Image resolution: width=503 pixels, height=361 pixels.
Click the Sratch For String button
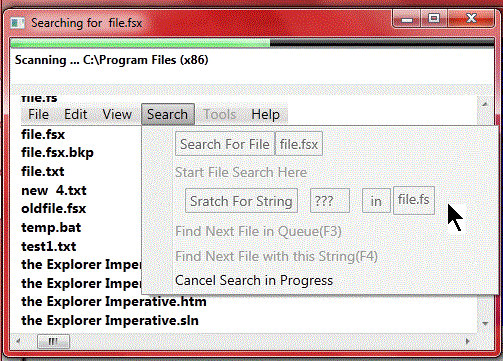pyautogui.click(x=241, y=201)
